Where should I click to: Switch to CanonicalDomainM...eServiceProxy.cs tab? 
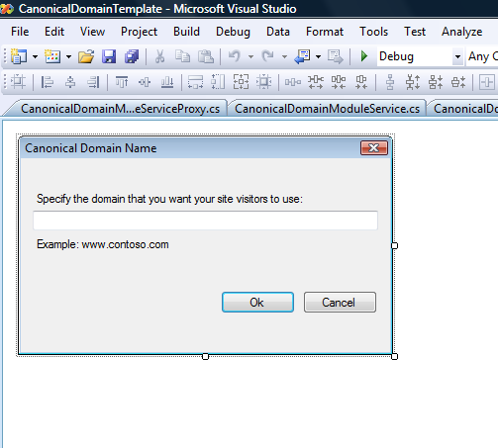click(120, 109)
